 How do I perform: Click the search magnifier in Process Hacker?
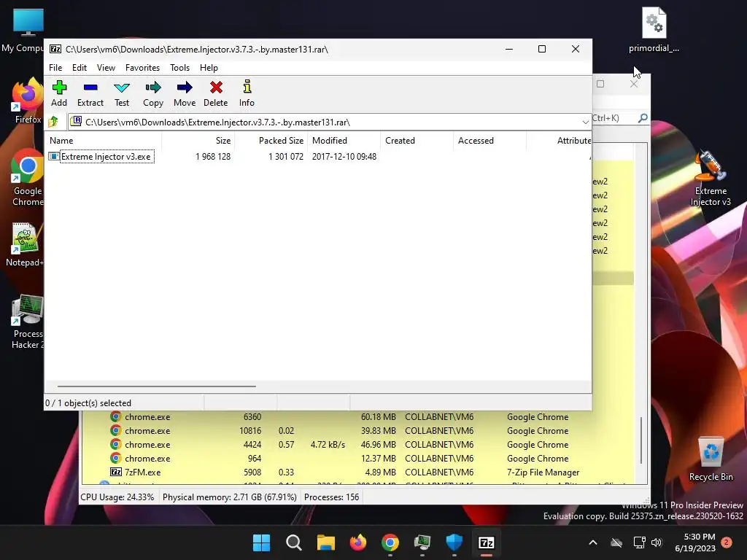(x=643, y=117)
